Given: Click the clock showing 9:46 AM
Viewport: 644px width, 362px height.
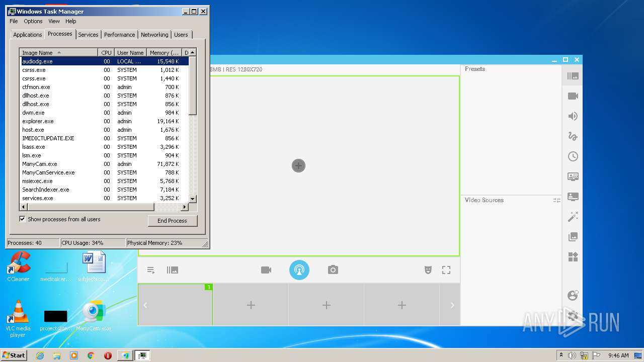Looking at the screenshot, I should pos(618,355).
